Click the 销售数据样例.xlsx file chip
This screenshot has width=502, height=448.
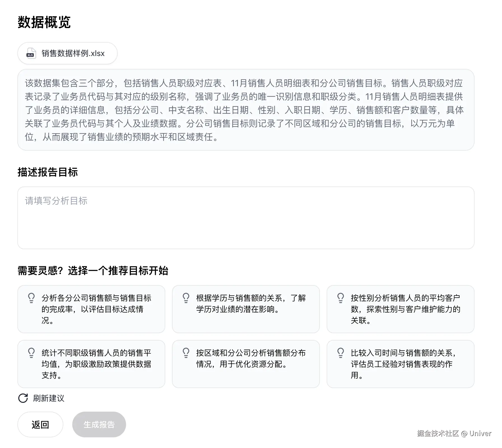point(67,53)
